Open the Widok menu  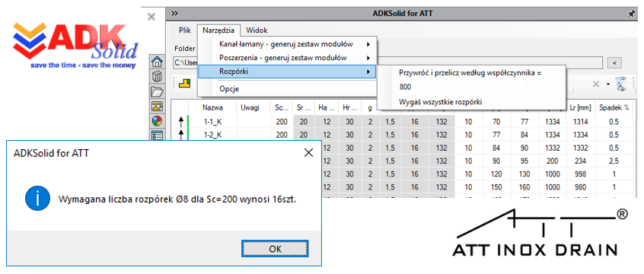click(257, 30)
